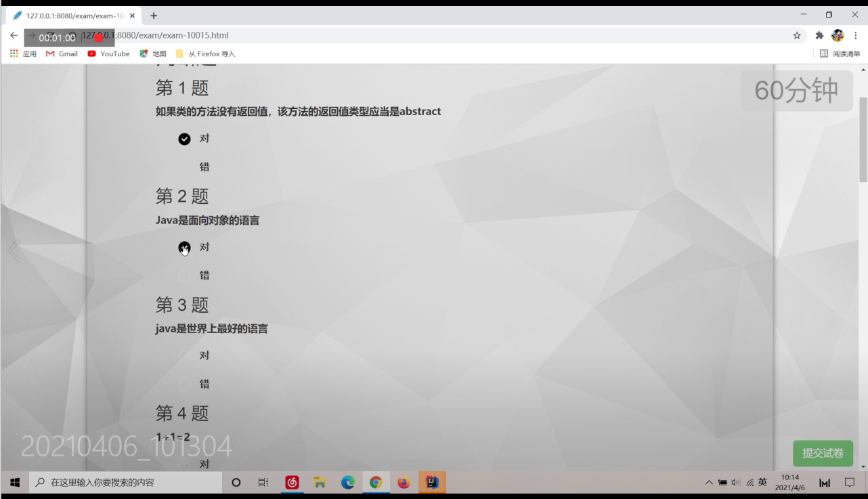Screen dimensions: 868x499
Task: Select 错 for question 3
Action: [x=184, y=385]
